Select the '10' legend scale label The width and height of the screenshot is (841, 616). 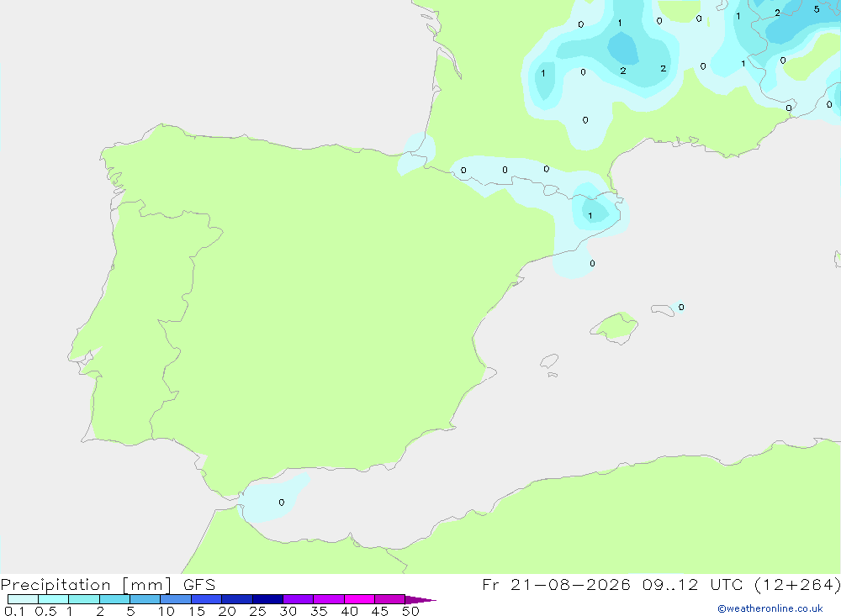167,611
